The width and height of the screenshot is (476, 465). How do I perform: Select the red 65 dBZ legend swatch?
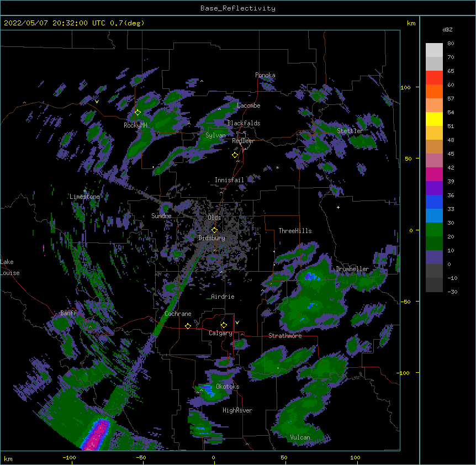click(x=434, y=78)
